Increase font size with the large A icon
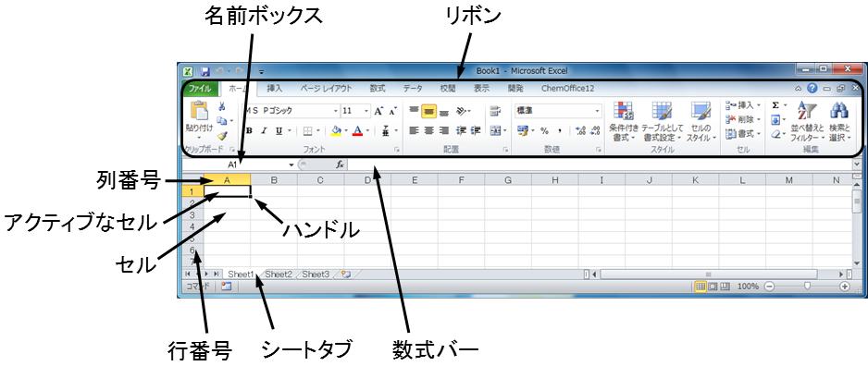This screenshot has height=366, width=868. 378,111
